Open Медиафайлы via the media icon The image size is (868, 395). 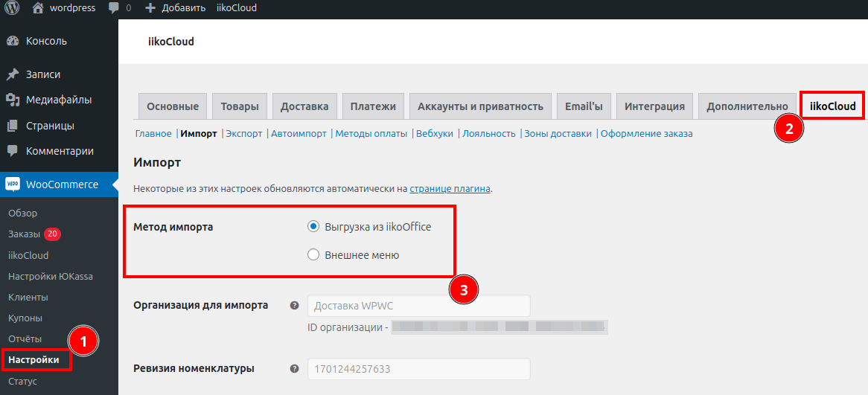pos(13,100)
